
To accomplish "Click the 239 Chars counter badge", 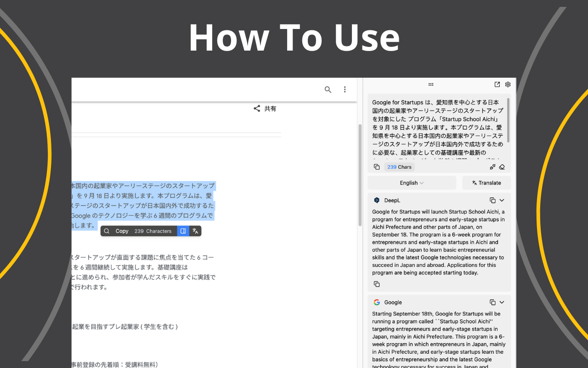I will tap(399, 167).
